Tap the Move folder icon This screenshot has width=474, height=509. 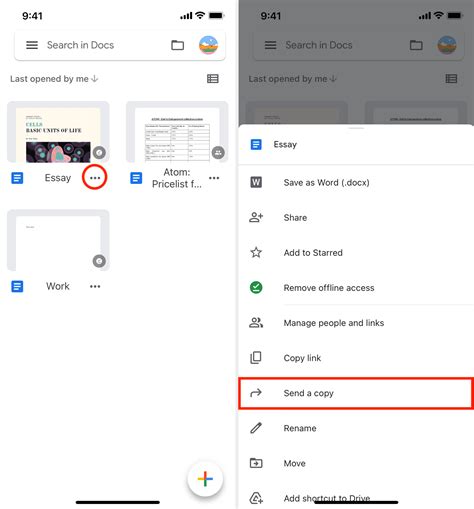[256, 463]
